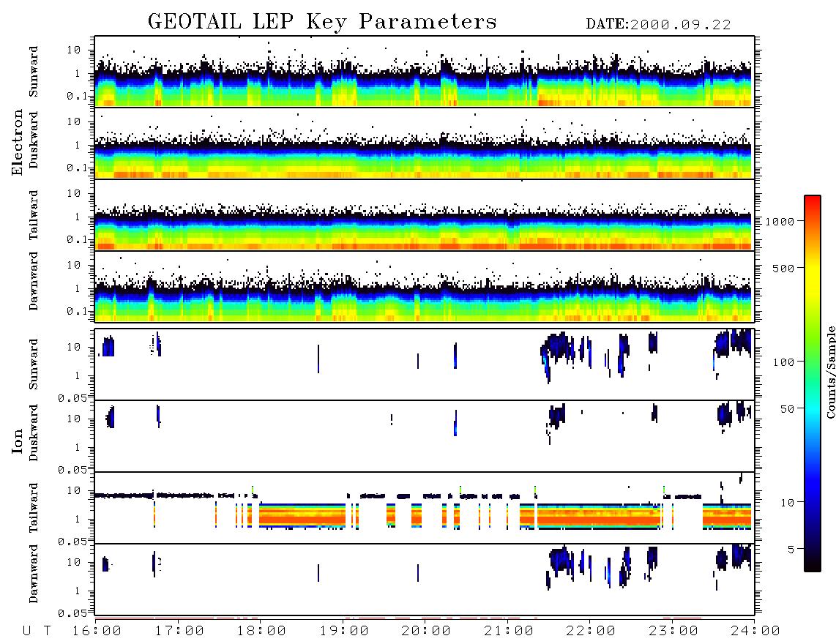The height and width of the screenshot is (644, 836).
Task: Click the Ion Dawnward spectrogram panel
Action: [x=425, y=580]
